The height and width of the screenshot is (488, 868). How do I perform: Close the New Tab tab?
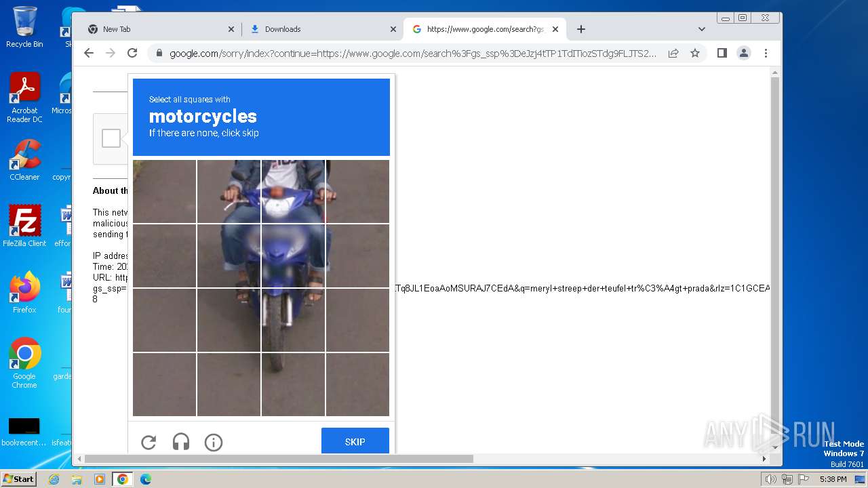click(x=231, y=29)
